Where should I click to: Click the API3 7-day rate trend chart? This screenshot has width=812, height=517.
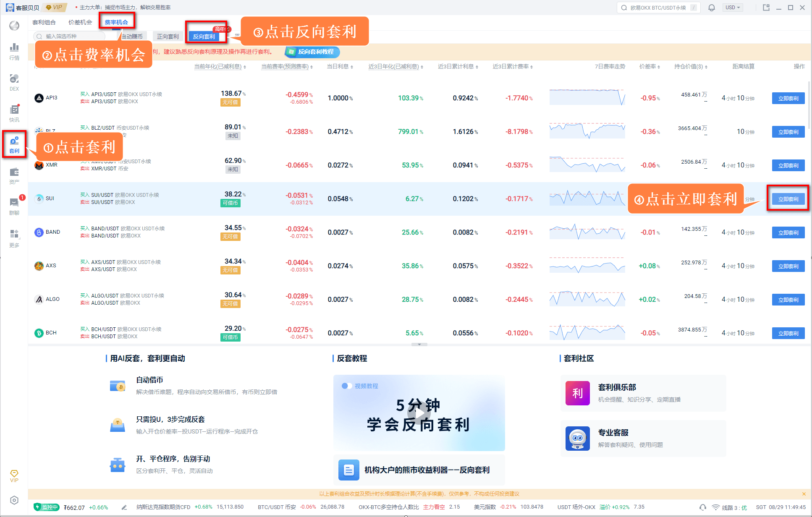click(587, 97)
